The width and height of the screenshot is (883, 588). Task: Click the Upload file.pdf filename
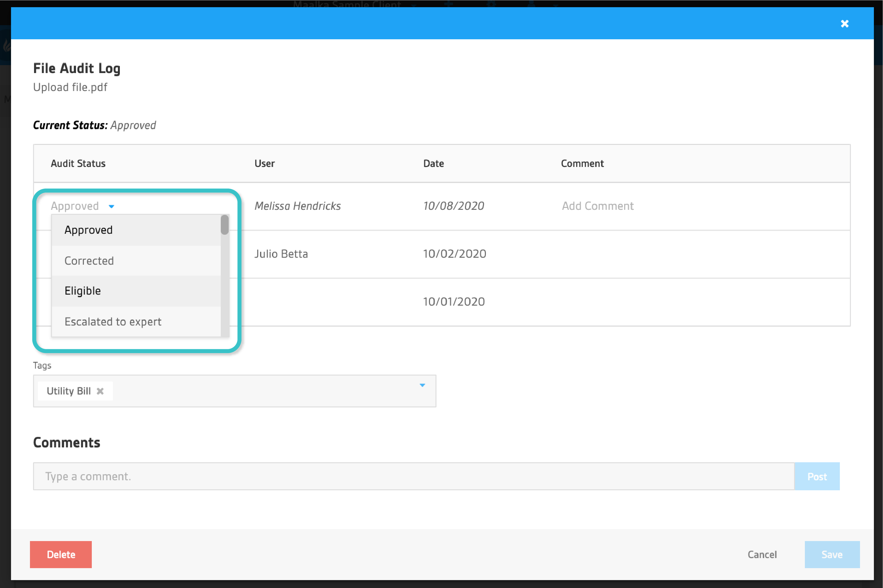[70, 87]
